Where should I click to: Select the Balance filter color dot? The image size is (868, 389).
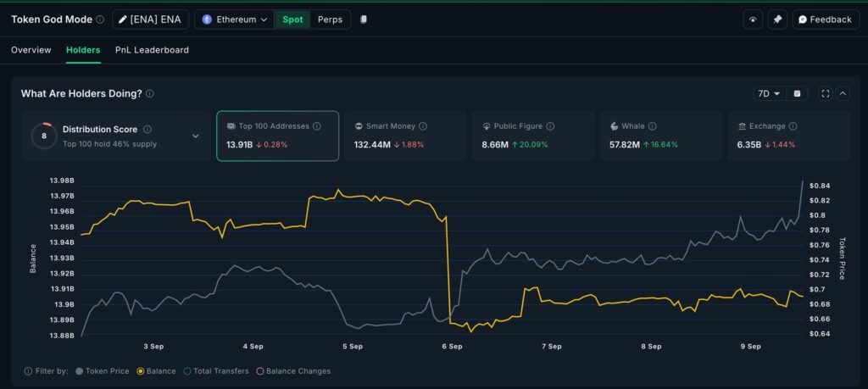(x=140, y=371)
